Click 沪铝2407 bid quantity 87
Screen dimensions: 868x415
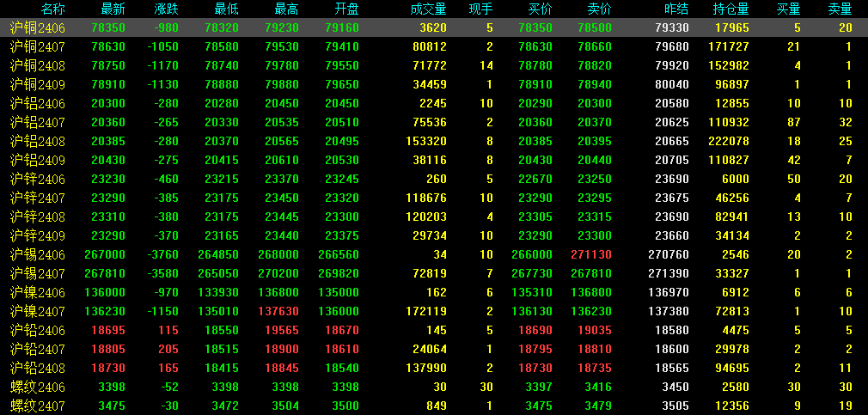coord(794,122)
